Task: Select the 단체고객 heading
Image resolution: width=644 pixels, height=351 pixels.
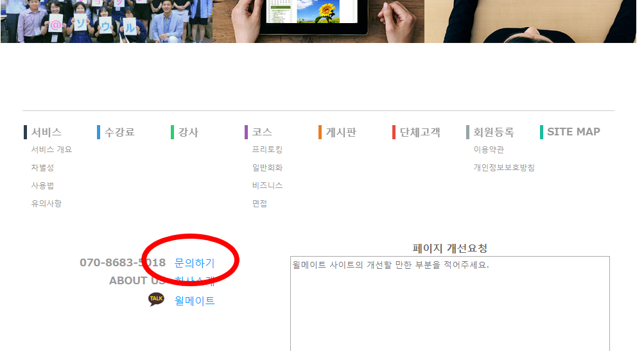Action: click(x=420, y=132)
